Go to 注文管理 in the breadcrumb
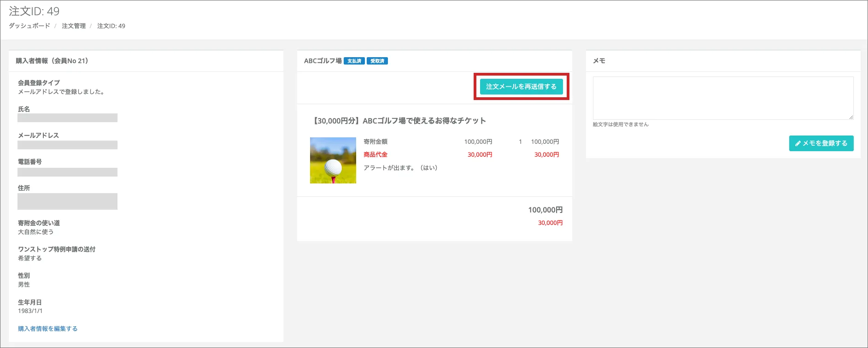 tap(74, 26)
